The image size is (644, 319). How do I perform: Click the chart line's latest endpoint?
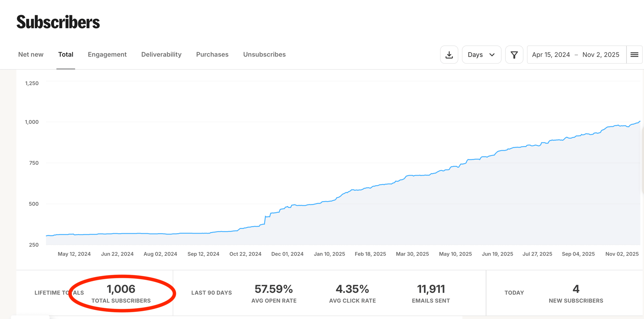tap(640, 121)
